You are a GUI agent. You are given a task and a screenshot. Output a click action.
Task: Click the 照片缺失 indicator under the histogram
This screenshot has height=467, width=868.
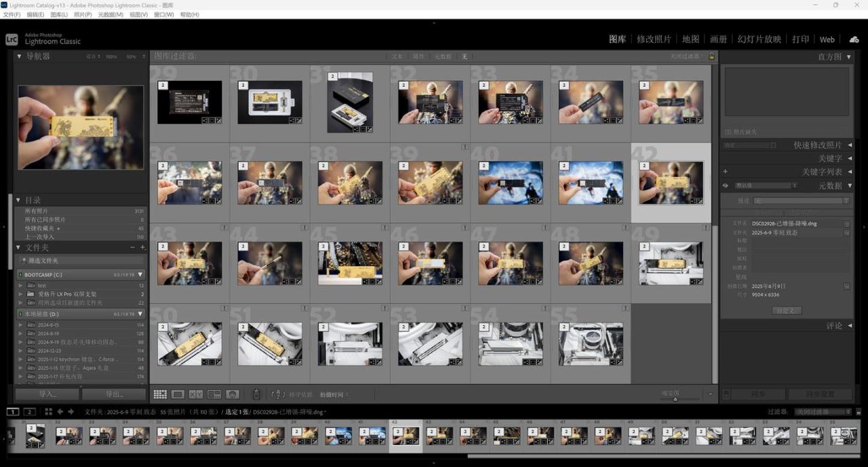click(742, 132)
